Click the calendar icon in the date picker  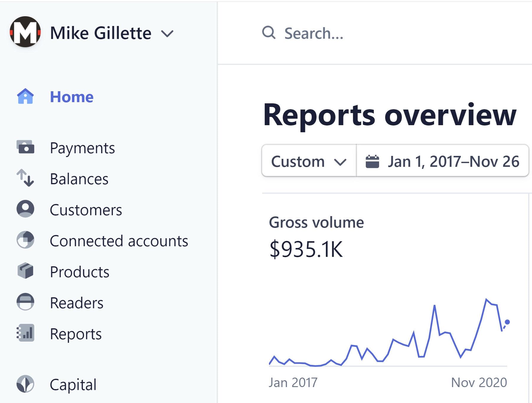[x=372, y=161]
